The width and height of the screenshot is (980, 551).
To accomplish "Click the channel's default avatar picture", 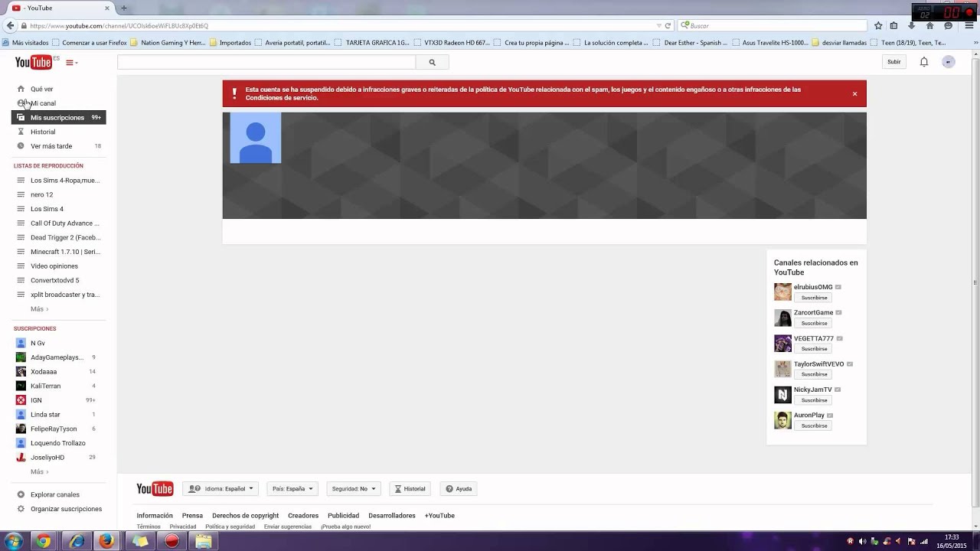I will [x=256, y=138].
